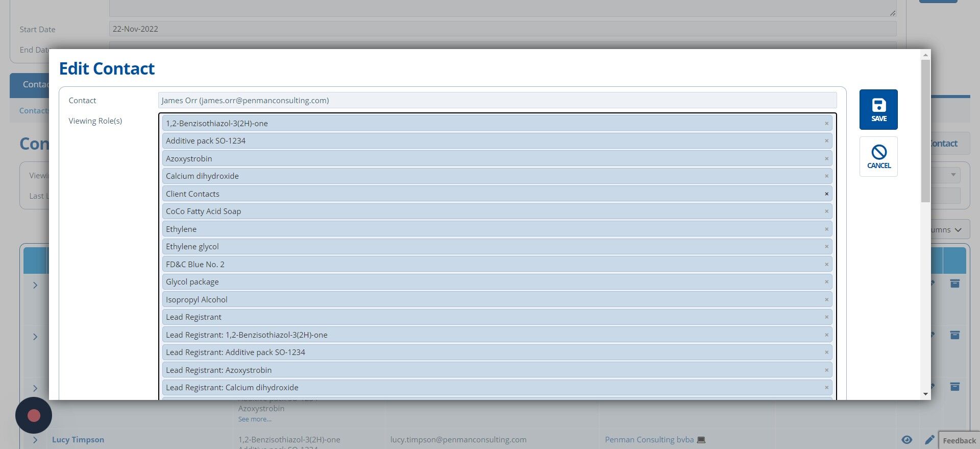This screenshot has height=449, width=980.
Task: Expand the Lucy Timpson row
Action: [x=35, y=440]
